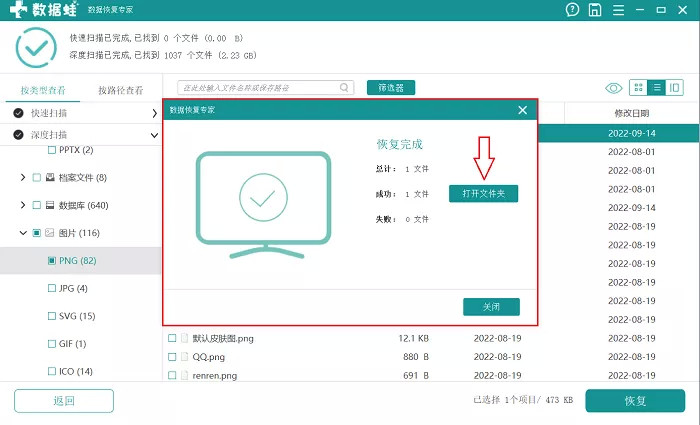Click the 深度扫描 check status icon
This screenshot has height=425, width=700.
click(18, 135)
